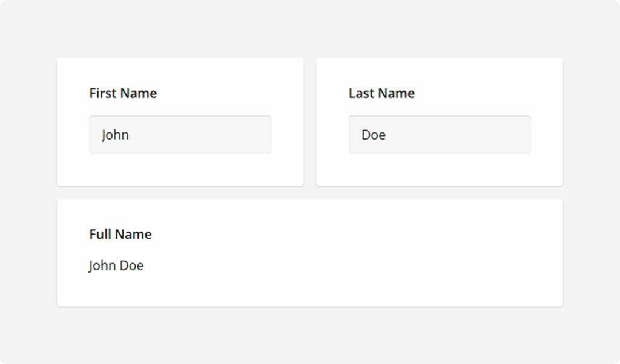Click the word "Last" in the Last Name label

(x=361, y=93)
